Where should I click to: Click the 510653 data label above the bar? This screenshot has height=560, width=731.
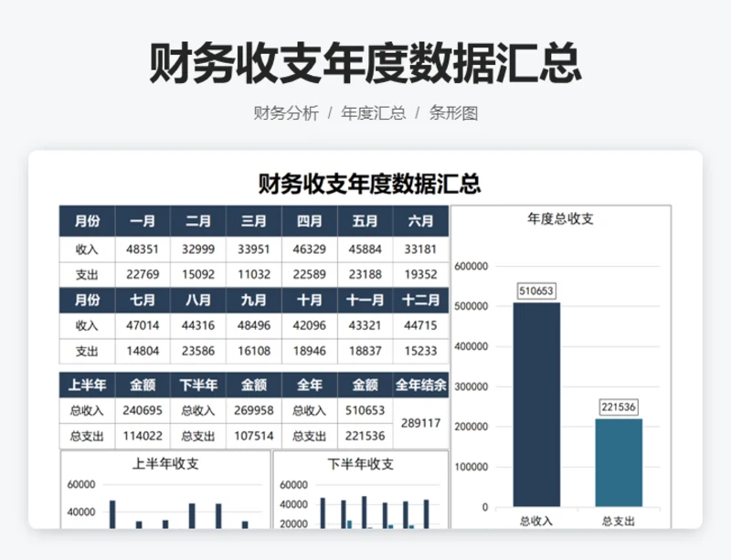[x=536, y=291]
